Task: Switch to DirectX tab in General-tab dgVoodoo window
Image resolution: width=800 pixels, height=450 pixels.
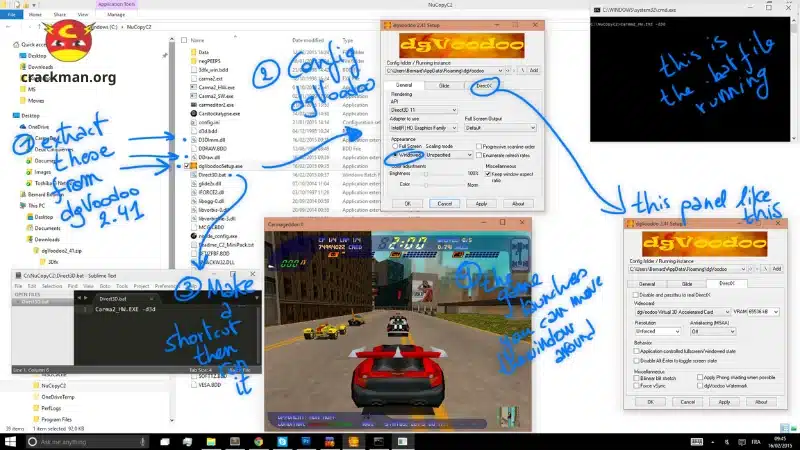Action: [484, 86]
